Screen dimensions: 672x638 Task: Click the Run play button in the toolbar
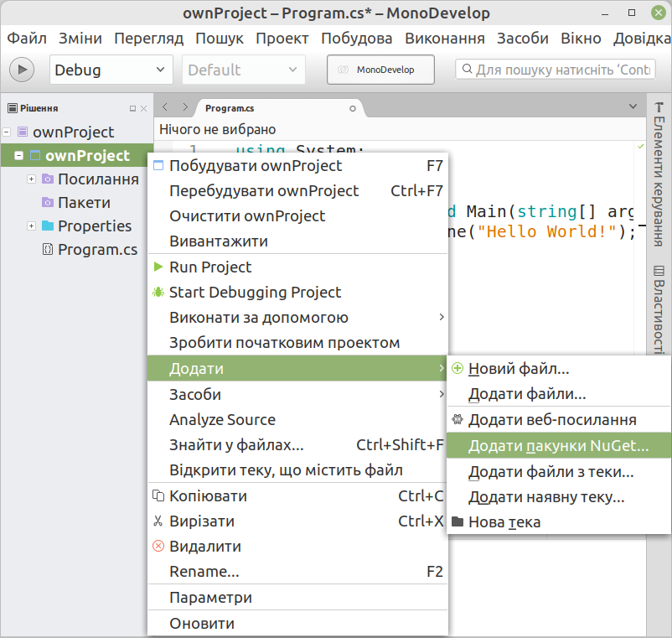(x=22, y=70)
